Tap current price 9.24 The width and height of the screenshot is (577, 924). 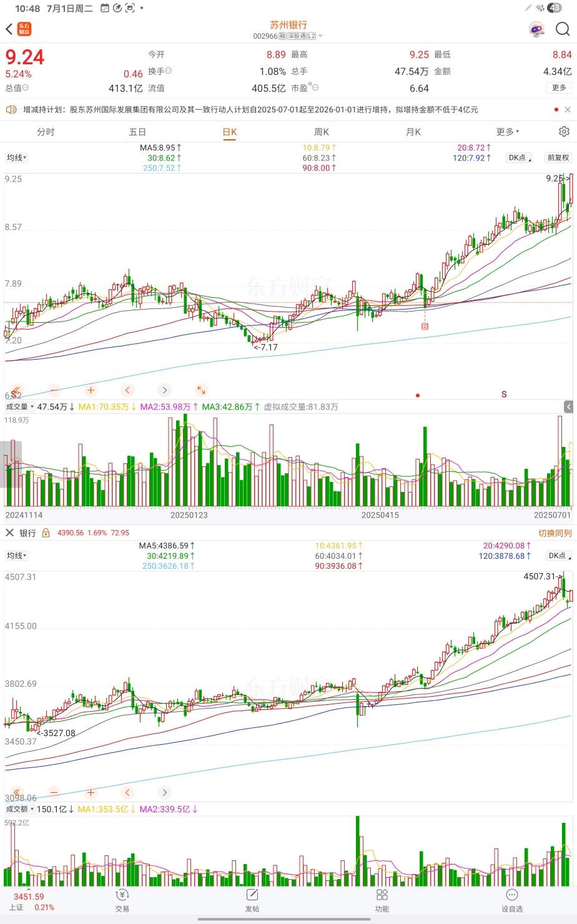(x=25, y=57)
